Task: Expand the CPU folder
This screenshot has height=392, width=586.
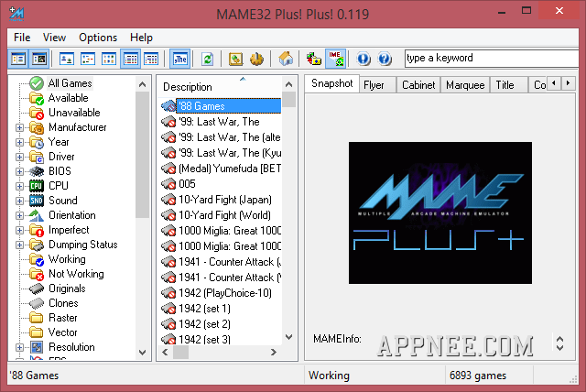Action: 19,186
